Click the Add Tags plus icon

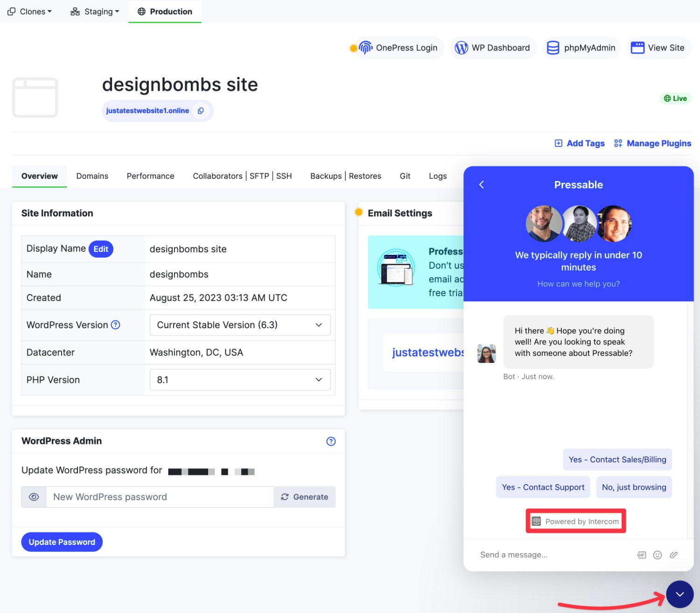(559, 143)
